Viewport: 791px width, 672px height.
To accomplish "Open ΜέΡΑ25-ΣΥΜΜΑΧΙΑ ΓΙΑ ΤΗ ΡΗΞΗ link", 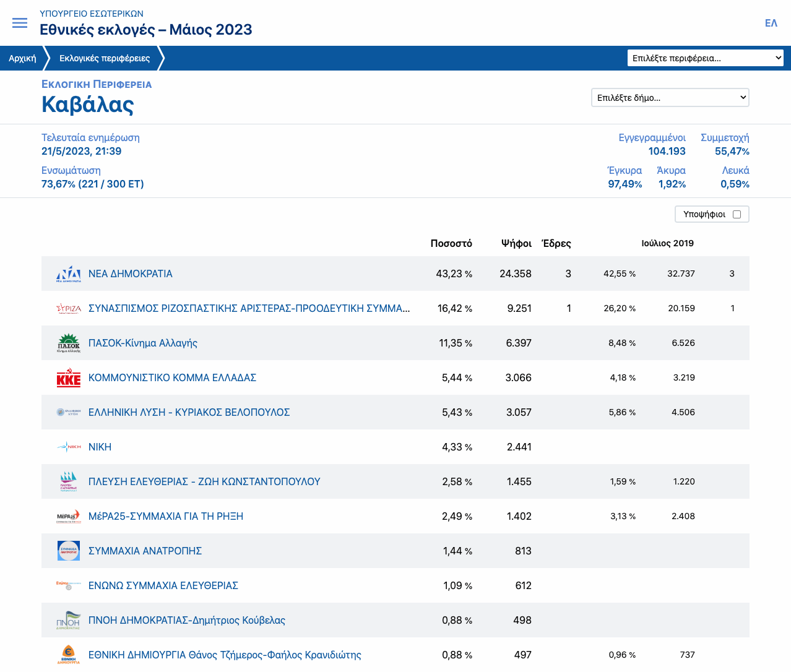I will tap(166, 516).
